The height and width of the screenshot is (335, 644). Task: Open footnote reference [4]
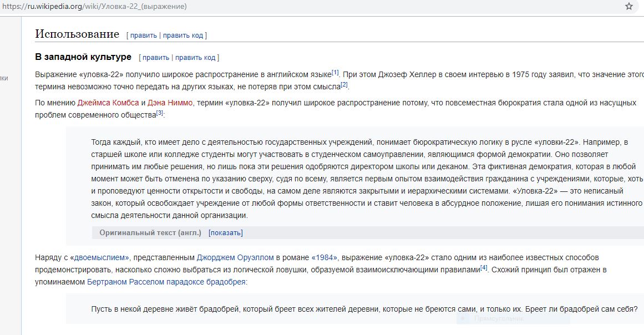tap(484, 268)
